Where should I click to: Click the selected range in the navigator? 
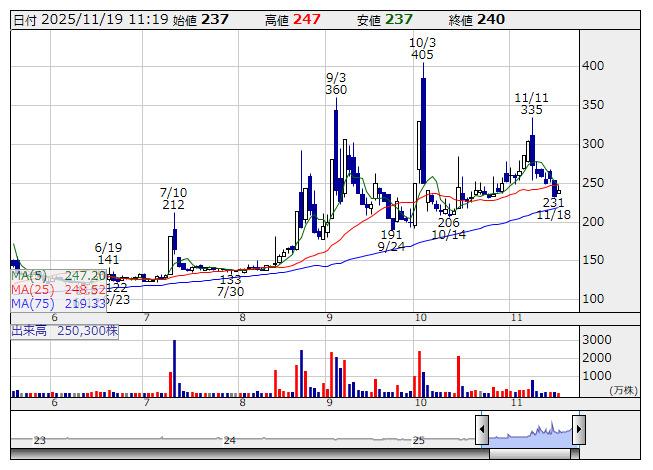pos(530,432)
